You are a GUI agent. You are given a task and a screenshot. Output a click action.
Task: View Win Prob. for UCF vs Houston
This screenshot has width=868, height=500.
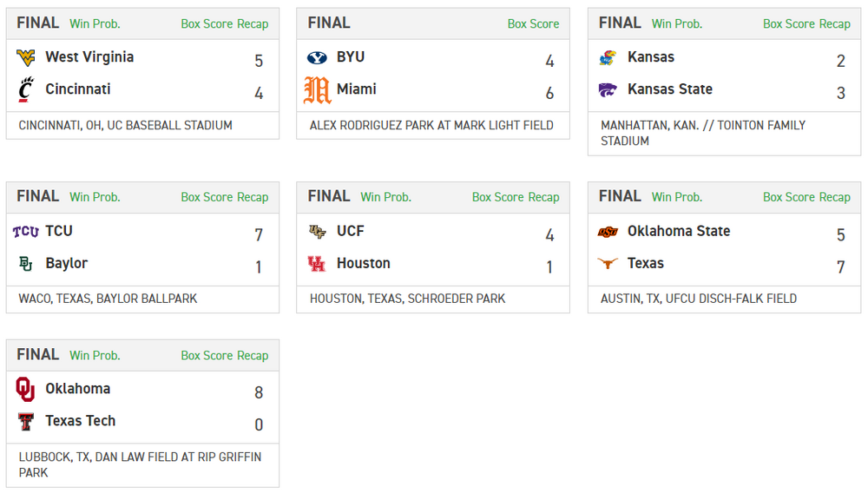coord(385,197)
